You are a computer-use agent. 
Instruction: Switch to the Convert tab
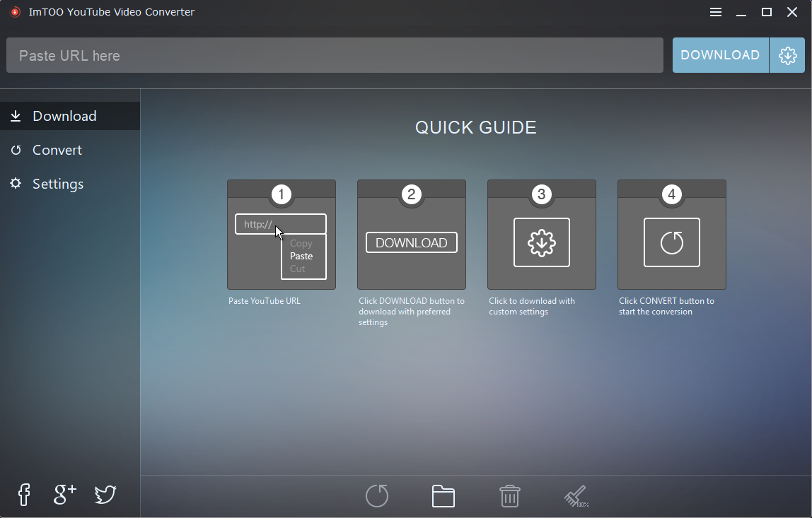70,150
